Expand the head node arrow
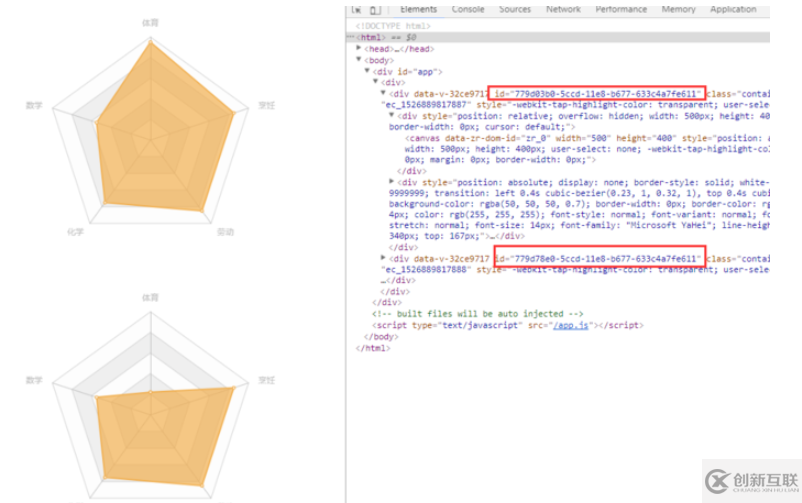 [x=359, y=48]
